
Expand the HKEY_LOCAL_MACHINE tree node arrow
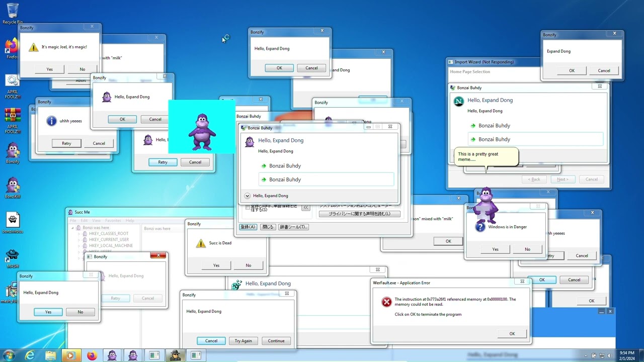point(78,246)
